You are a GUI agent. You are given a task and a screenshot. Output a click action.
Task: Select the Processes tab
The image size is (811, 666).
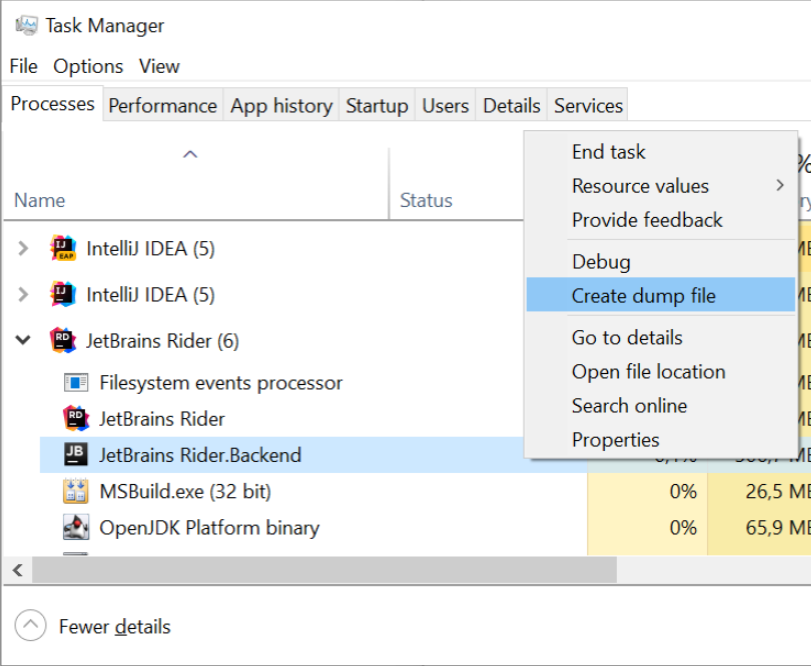point(52,103)
